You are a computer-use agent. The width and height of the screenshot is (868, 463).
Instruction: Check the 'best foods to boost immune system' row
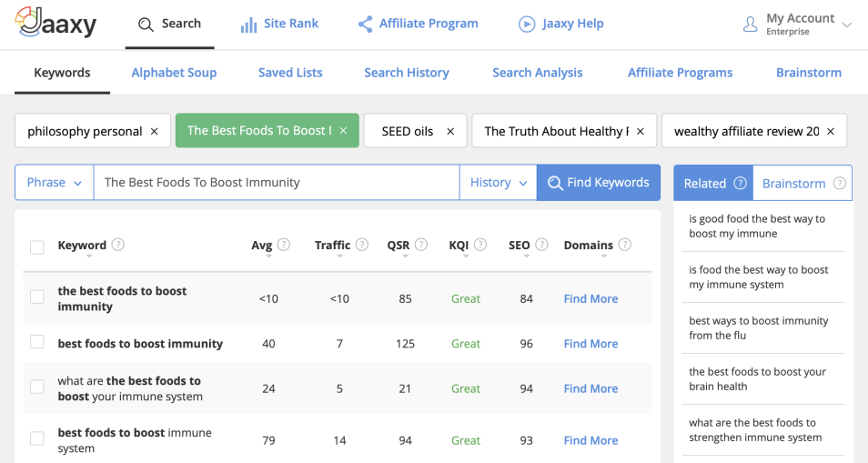pyautogui.click(x=37, y=438)
